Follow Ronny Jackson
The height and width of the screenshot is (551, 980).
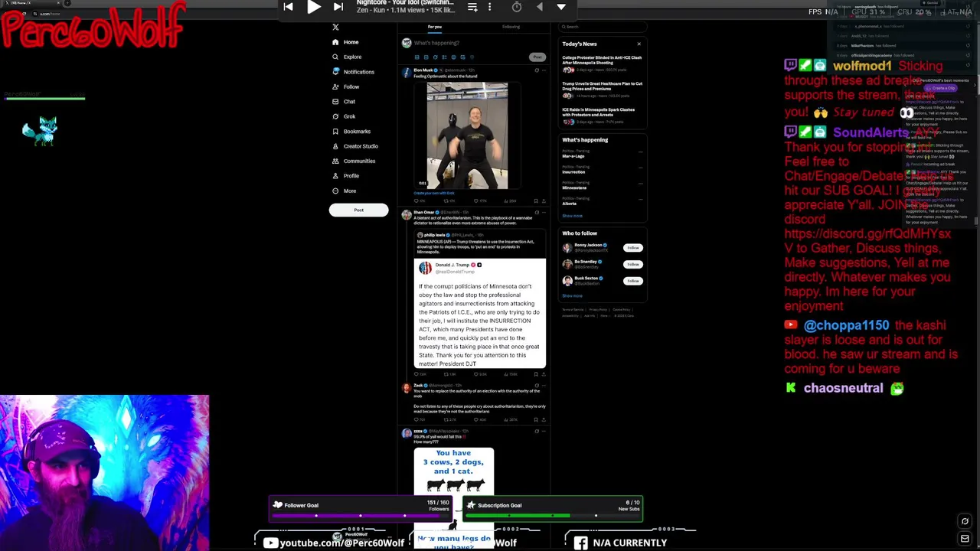[x=632, y=248]
